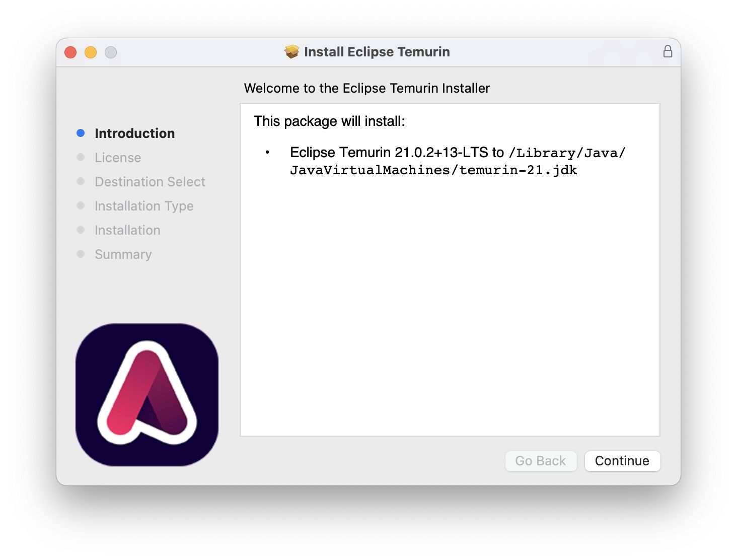Viewport: 737px width, 560px height.
Task: Click the red close window button
Action: (70, 52)
